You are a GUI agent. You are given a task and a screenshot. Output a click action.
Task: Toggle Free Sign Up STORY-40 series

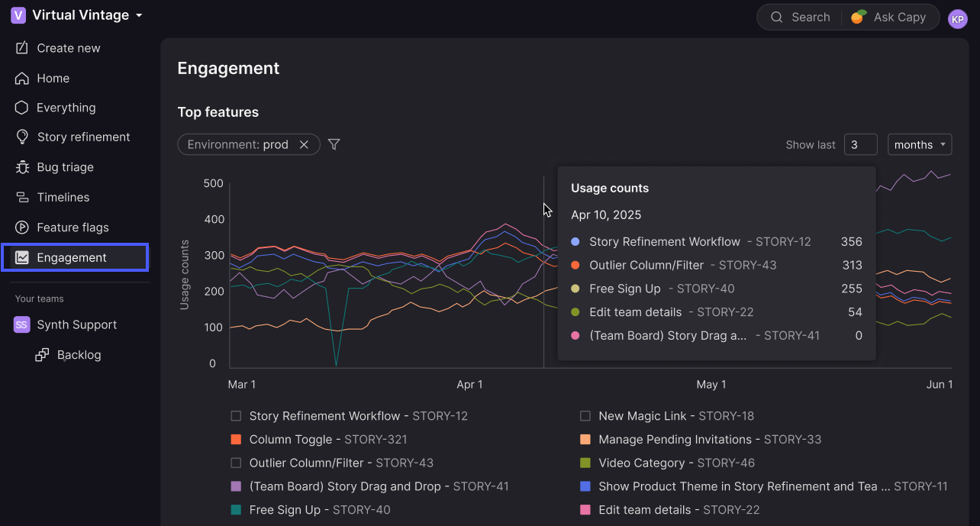tap(236, 510)
